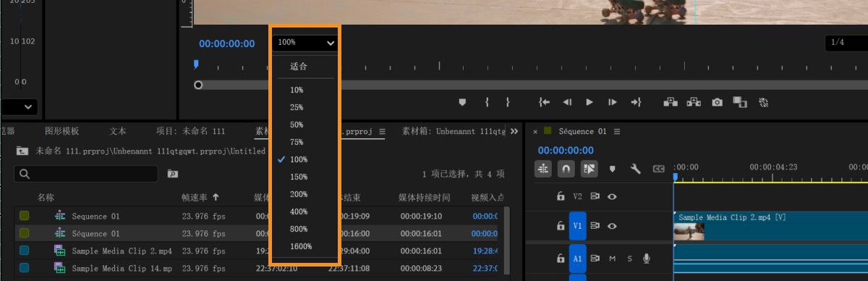Toggle sync lock on track V1
Screen dimensions: 868x281
point(595,226)
